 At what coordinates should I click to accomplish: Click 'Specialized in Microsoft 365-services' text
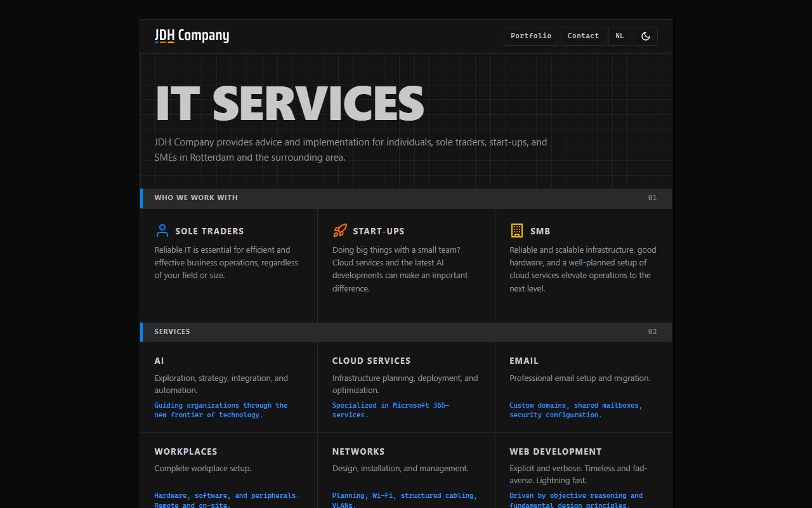[391, 410]
